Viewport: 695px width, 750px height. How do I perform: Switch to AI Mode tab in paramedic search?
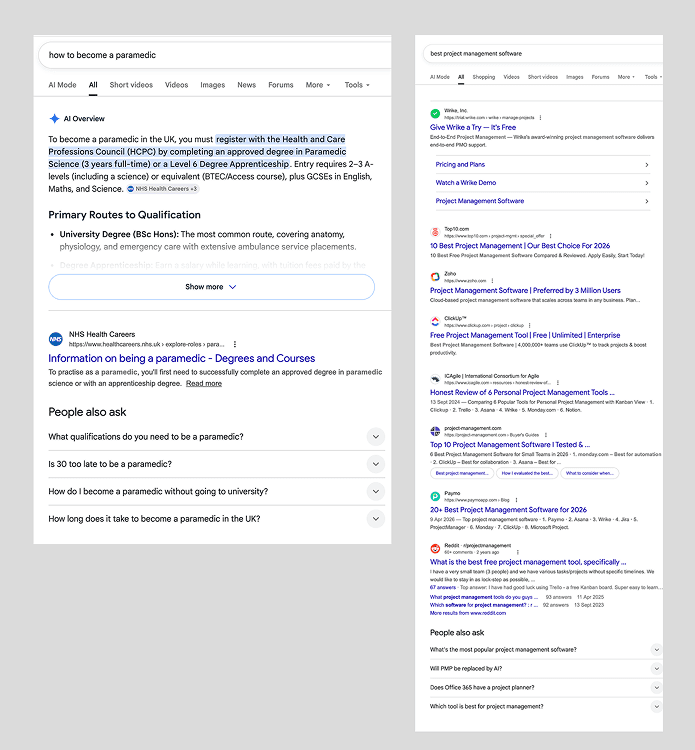click(x=62, y=85)
